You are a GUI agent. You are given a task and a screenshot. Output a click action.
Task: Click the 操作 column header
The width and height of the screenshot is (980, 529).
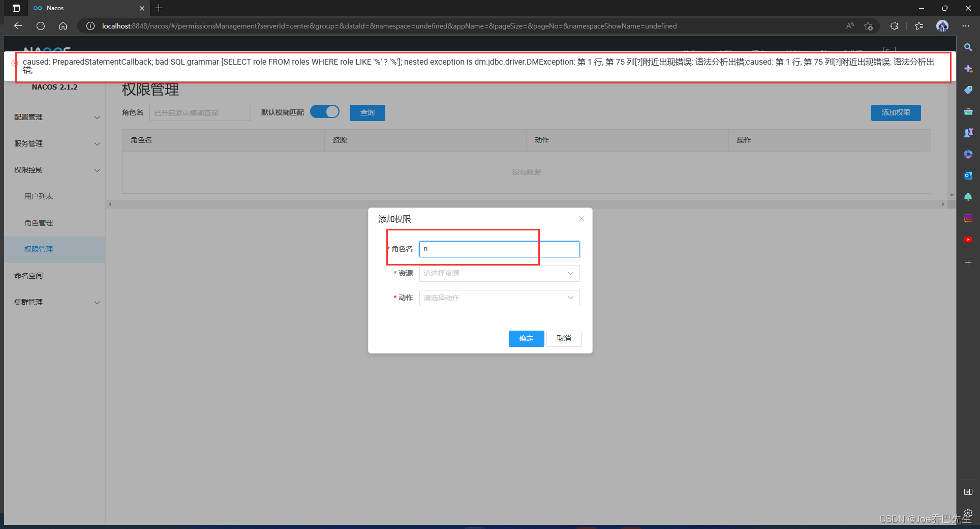(830, 140)
